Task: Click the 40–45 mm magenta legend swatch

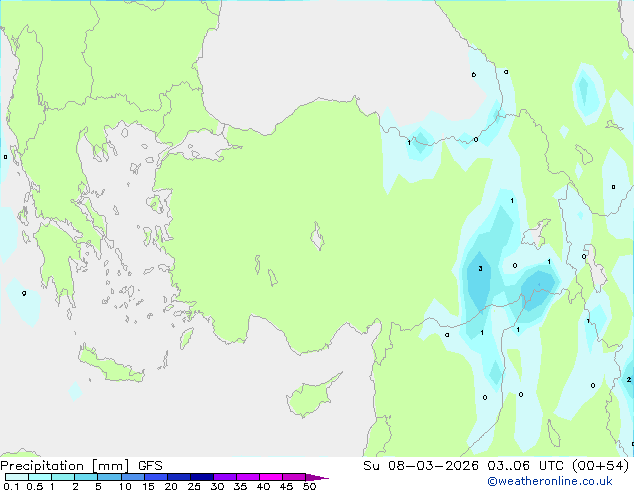Action: [271, 477]
